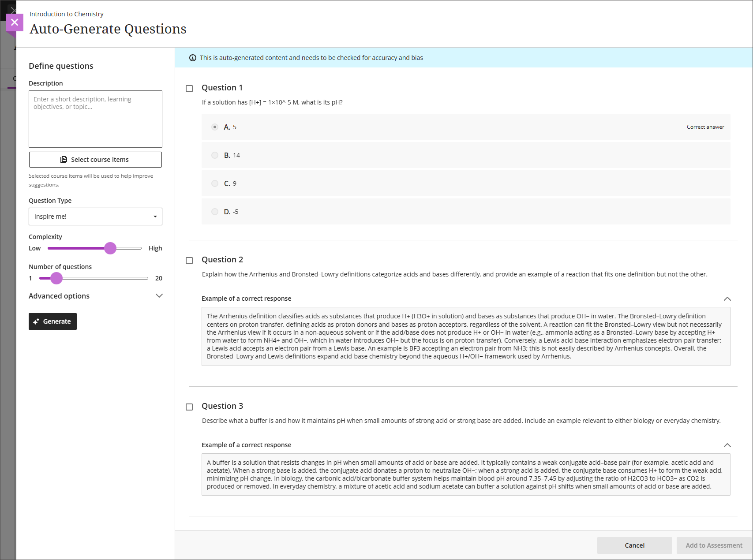Viewport: 753px width, 560px height.
Task: Click the 'High' complexity label
Action: tap(155, 248)
